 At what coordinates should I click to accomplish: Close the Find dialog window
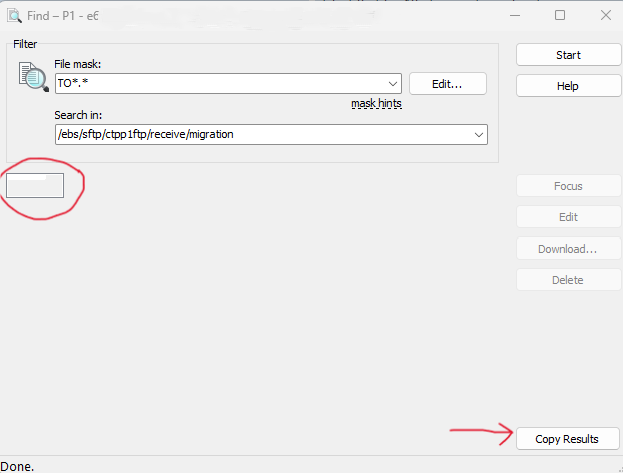click(x=605, y=15)
